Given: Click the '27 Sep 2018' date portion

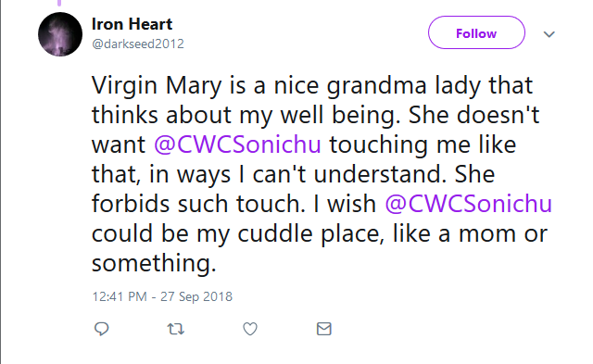Looking at the screenshot, I should [196, 296].
